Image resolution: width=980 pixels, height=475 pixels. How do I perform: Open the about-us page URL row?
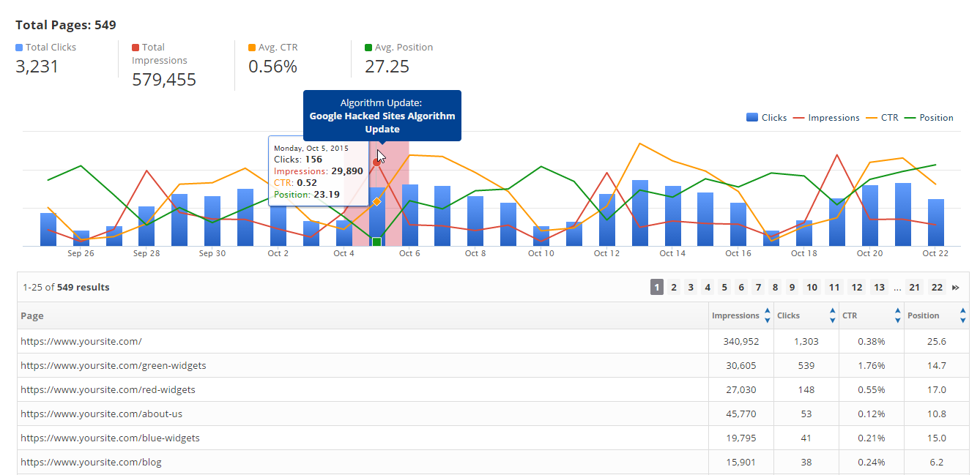click(x=101, y=414)
